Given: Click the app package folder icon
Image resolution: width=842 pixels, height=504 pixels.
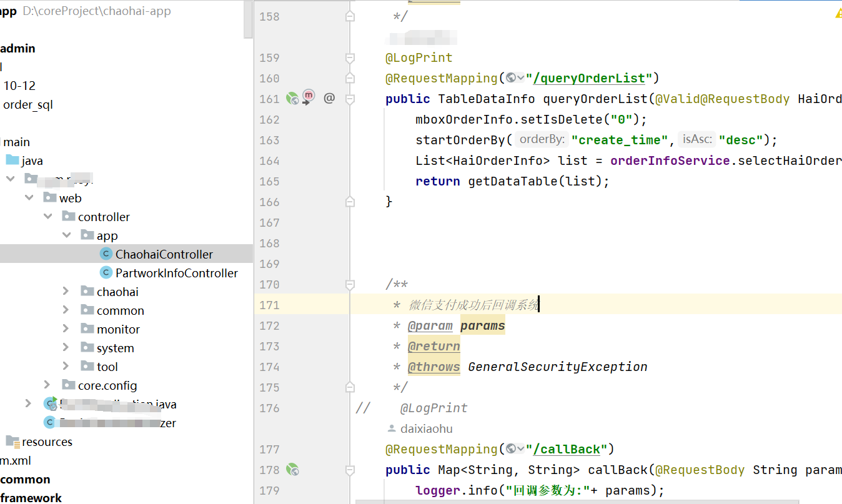Looking at the screenshot, I should point(87,235).
